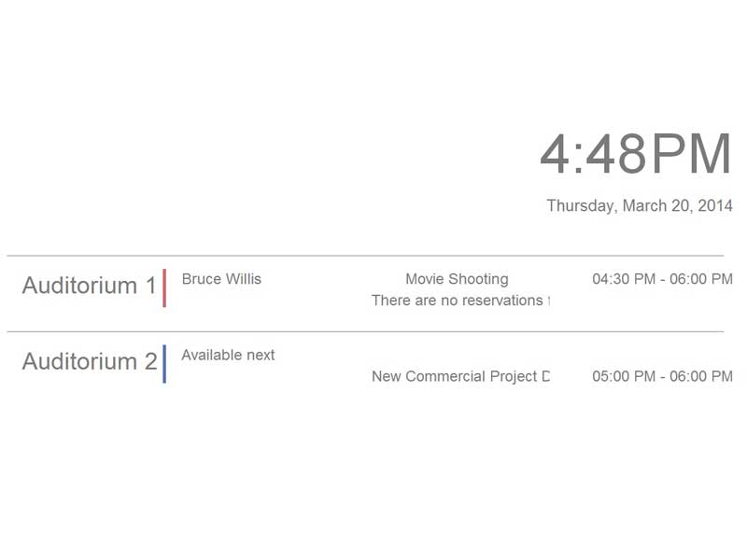Screen dimensions: 747x560
Task: Select organizer name Bruce Willis
Action: tap(221, 279)
